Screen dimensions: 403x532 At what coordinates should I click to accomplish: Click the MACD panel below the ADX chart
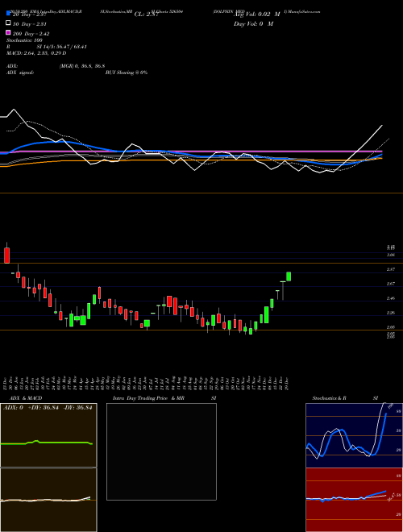click(x=48, y=500)
